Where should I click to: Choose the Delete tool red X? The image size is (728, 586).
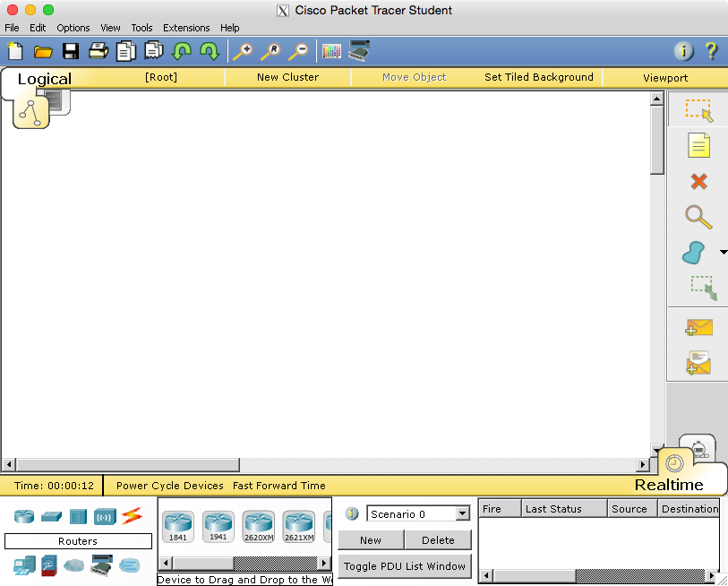(698, 181)
